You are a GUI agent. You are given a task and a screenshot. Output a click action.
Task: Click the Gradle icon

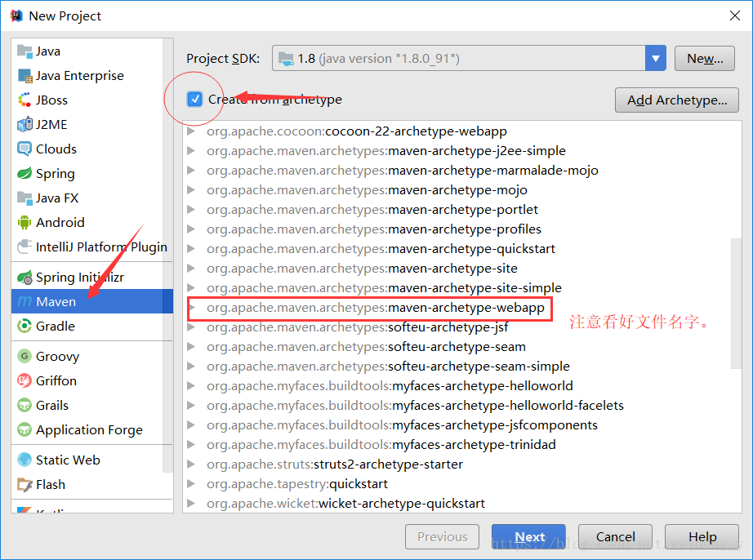(x=24, y=326)
